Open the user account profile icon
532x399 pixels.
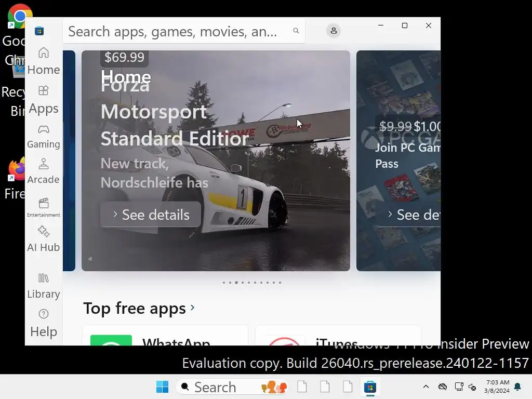point(334,31)
